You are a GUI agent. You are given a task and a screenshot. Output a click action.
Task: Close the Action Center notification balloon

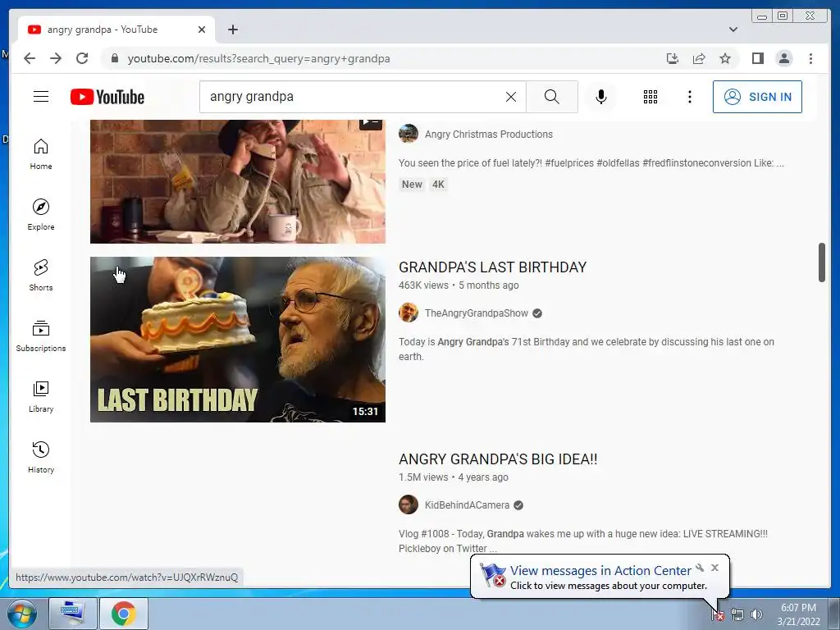(x=714, y=568)
